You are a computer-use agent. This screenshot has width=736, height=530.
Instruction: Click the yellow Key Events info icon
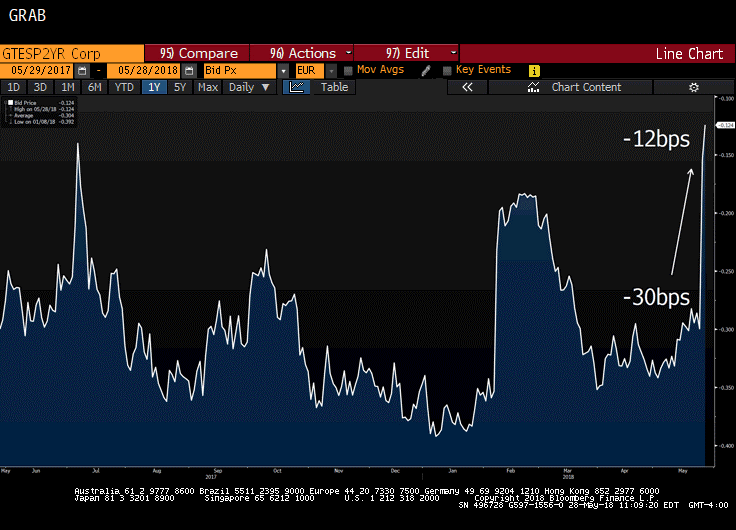(x=534, y=71)
